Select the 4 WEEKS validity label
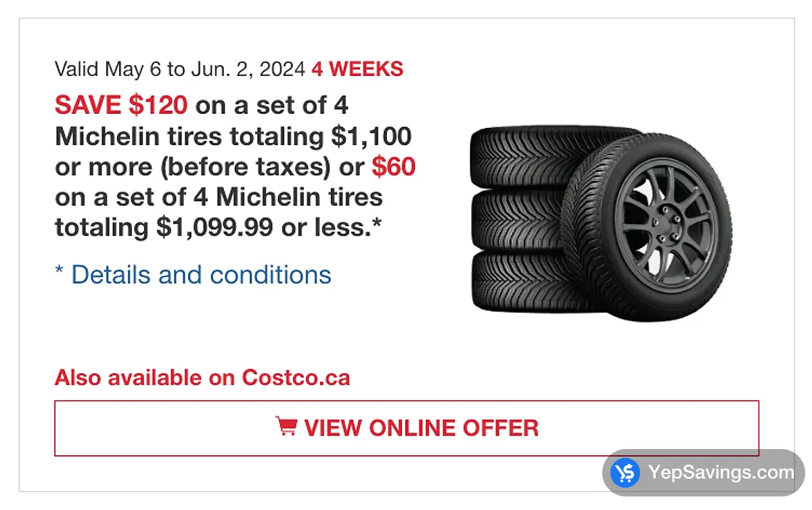The height and width of the screenshot is (510, 812). pos(357,68)
